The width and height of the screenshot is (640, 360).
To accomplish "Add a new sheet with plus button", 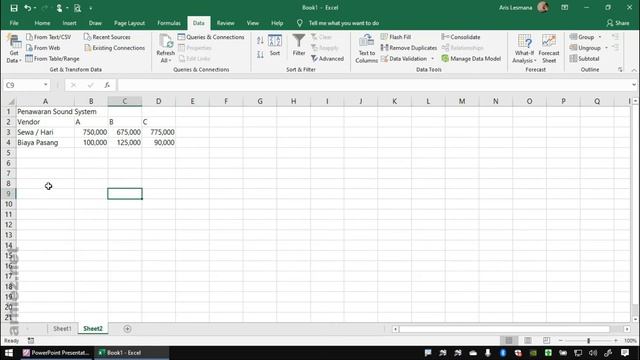I will 127,329.
